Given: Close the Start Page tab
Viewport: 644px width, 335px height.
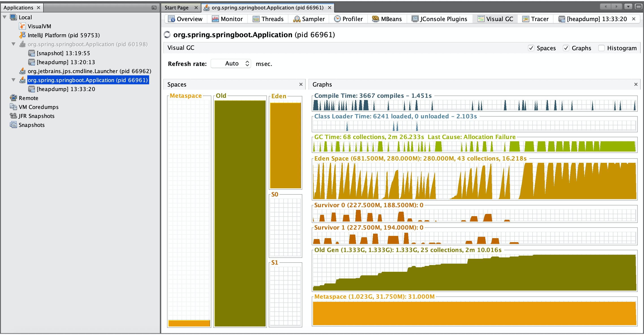Looking at the screenshot, I should (x=196, y=8).
